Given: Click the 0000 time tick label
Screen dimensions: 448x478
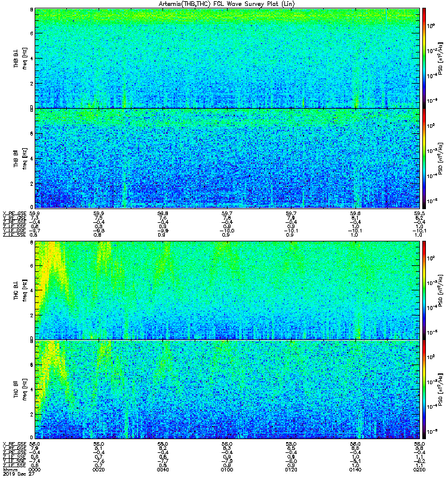Looking at the screenshot, I should pyautogui.click(x=35, y=470).
